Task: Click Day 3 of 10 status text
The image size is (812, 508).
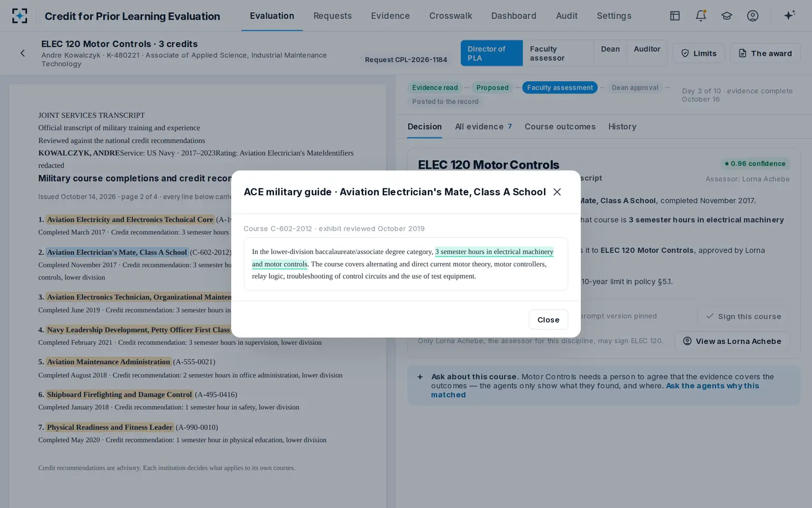Action: pos(737,95)
